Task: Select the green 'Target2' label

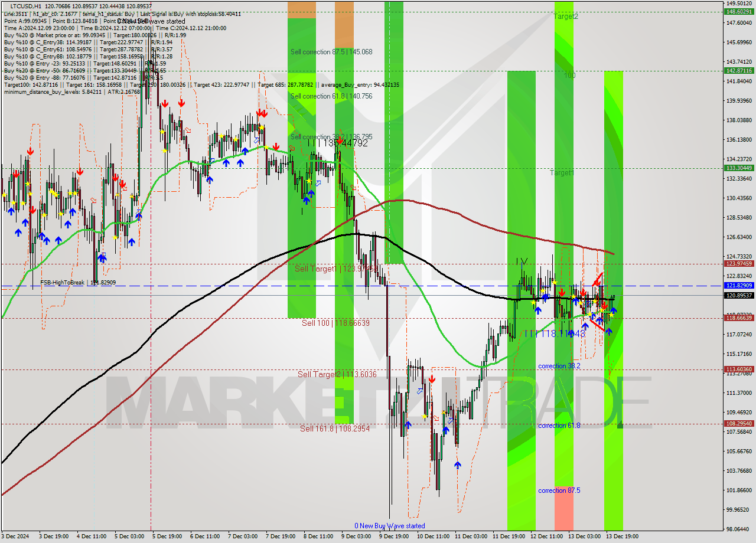Action: click(x=566, y=17)
